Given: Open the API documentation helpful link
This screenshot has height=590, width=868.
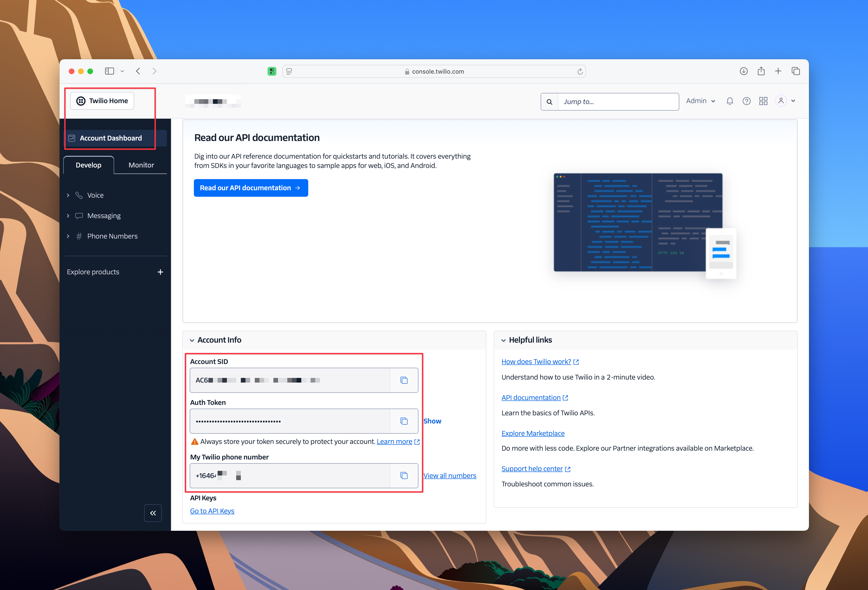Looking at the screenshot, I should (534, 397).
